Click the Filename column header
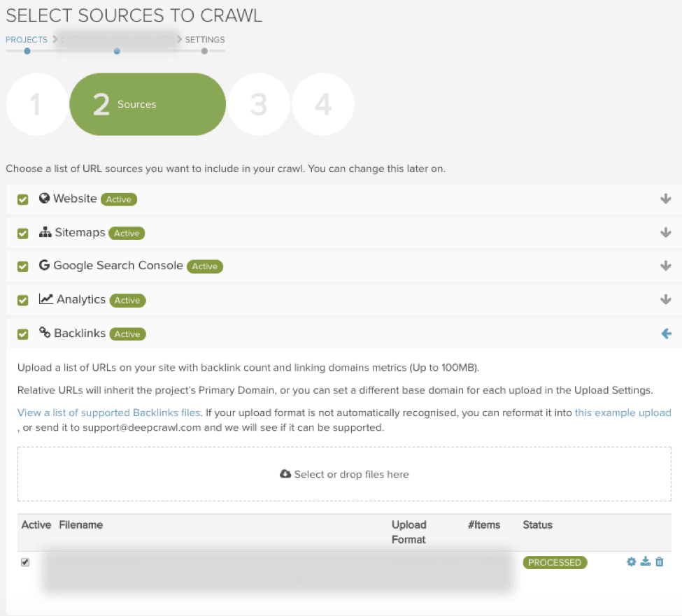Image resolution: width=682 pixels, height=616 pixels. (81, 524)
